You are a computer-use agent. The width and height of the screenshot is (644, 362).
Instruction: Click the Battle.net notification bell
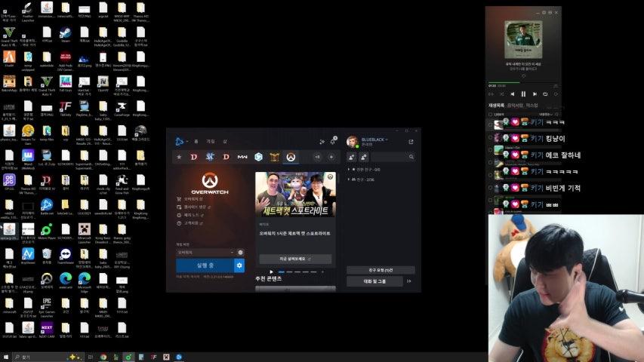(333, 141)
